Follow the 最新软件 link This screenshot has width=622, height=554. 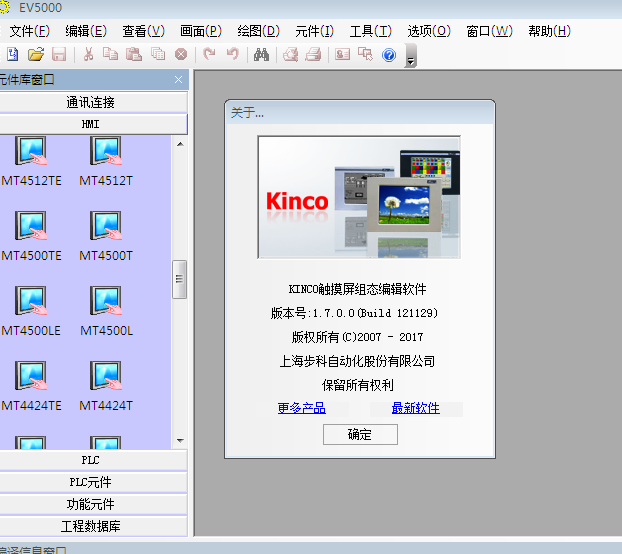coord(415,408)
